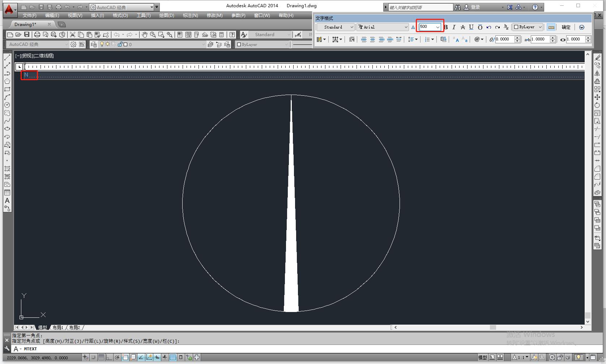606x364 pixels.
Task: Expand the text height 500 dropdown
Action: coord(438,27)
